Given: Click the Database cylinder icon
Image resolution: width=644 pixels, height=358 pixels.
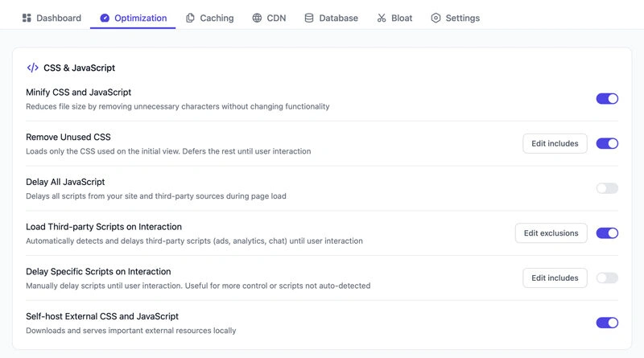Looking at the screenshot, I should tap(309, 18).
